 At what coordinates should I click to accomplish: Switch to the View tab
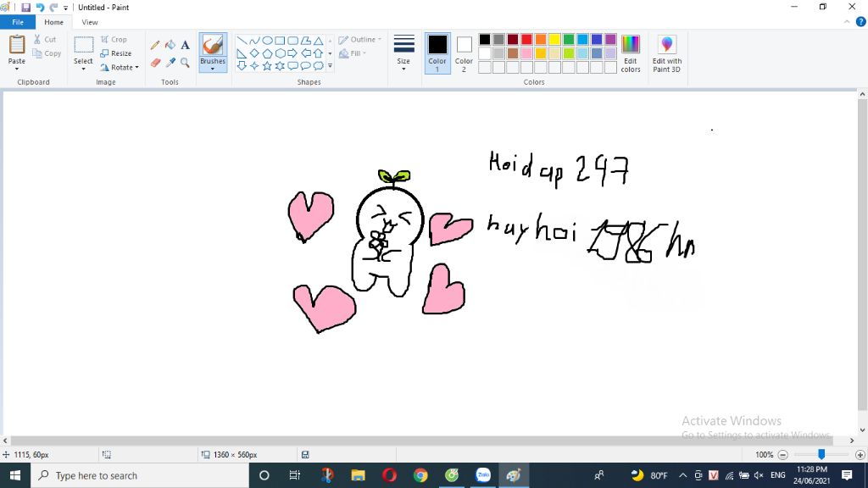pos(90,22)
